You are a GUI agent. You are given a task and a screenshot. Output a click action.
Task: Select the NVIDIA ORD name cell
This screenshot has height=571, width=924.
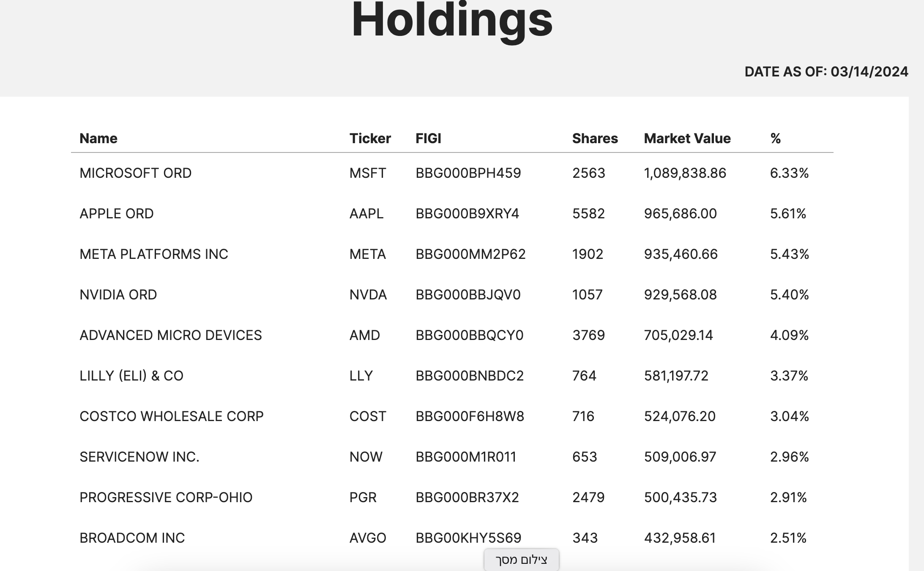[118, 295]
